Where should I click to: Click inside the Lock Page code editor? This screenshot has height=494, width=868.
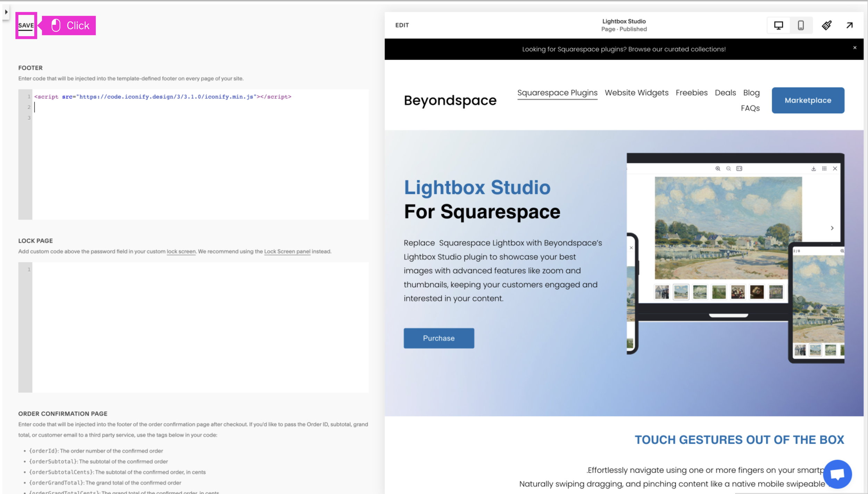[x=193, y=327]
